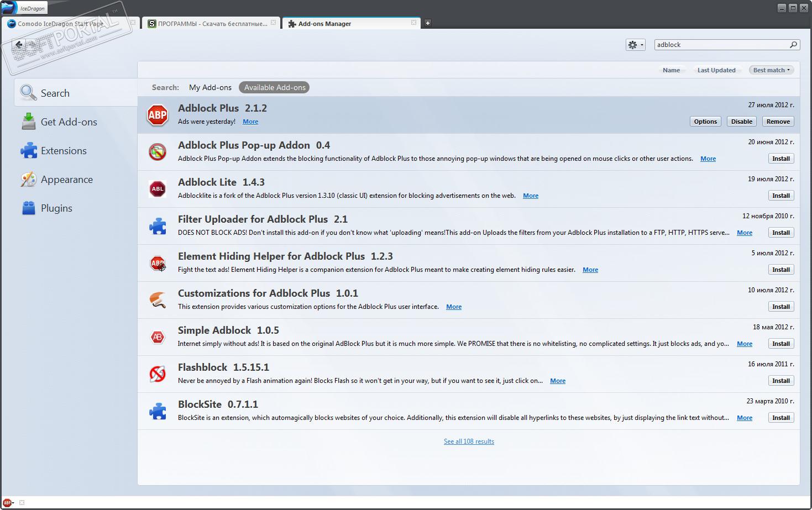Open the ABP status bar icon menu
This screenshot has height=510, width=812.
pos(8,503)
